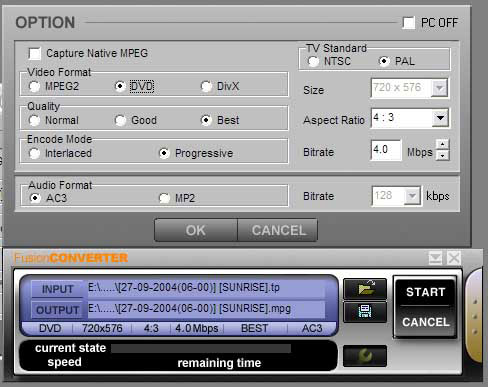Confirm options with OK button

pos(196,230)
